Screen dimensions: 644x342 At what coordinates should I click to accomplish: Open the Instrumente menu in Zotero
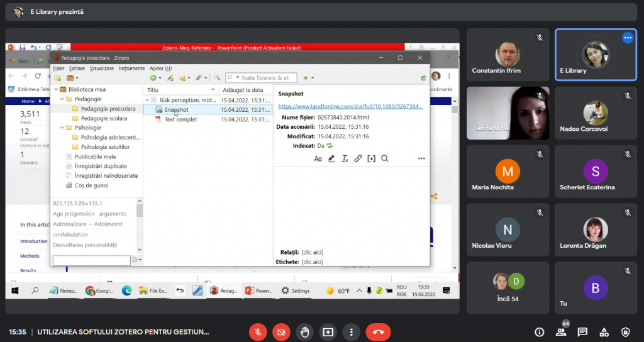pyautogui.click(x=131, y=68)
